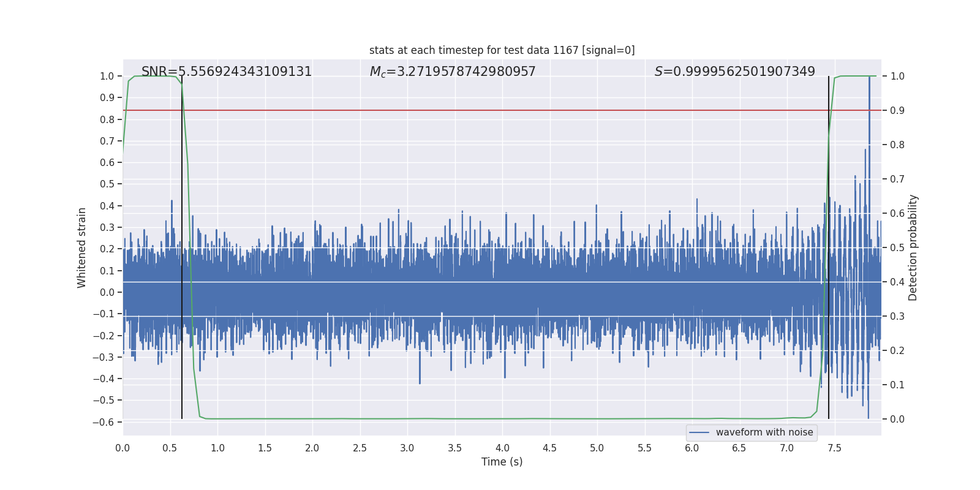This screenshot has width=980, height=490.
Task: Click the plot title for test data 1167
Action: (x=502, y=50)
